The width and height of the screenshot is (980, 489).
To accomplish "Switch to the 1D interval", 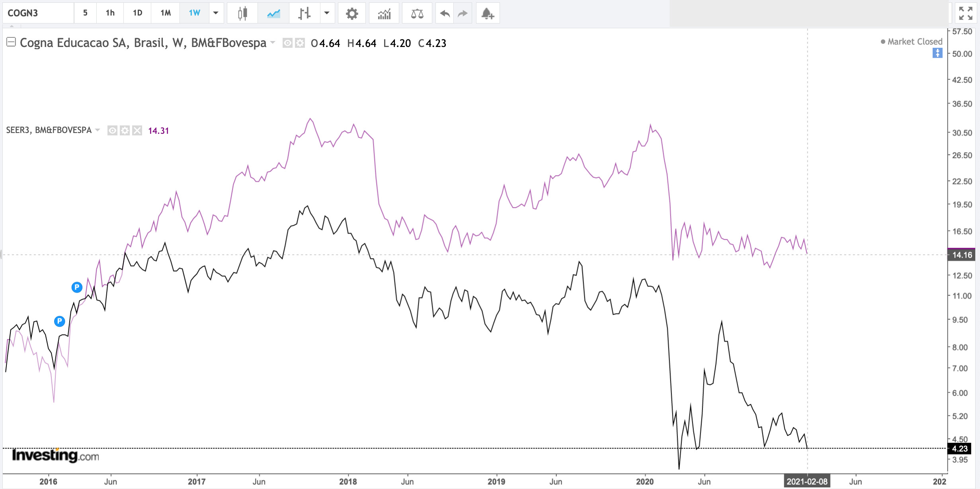I will 137,13.
